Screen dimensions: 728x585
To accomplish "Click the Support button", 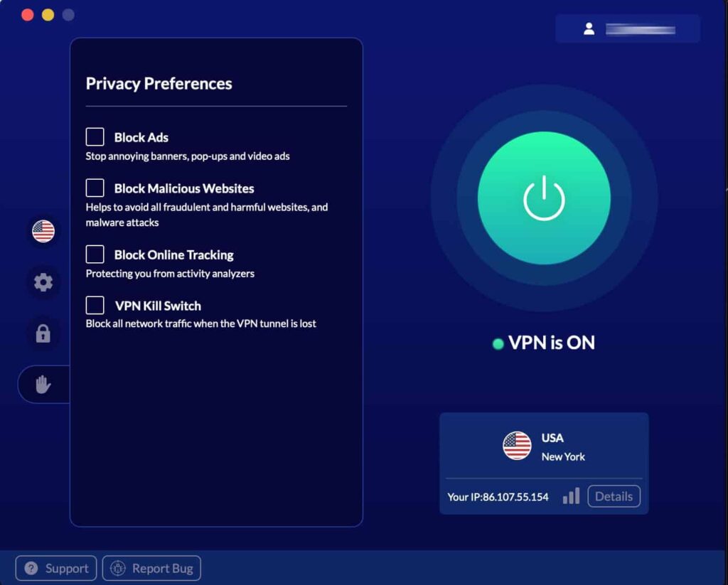I will point(56,569).
